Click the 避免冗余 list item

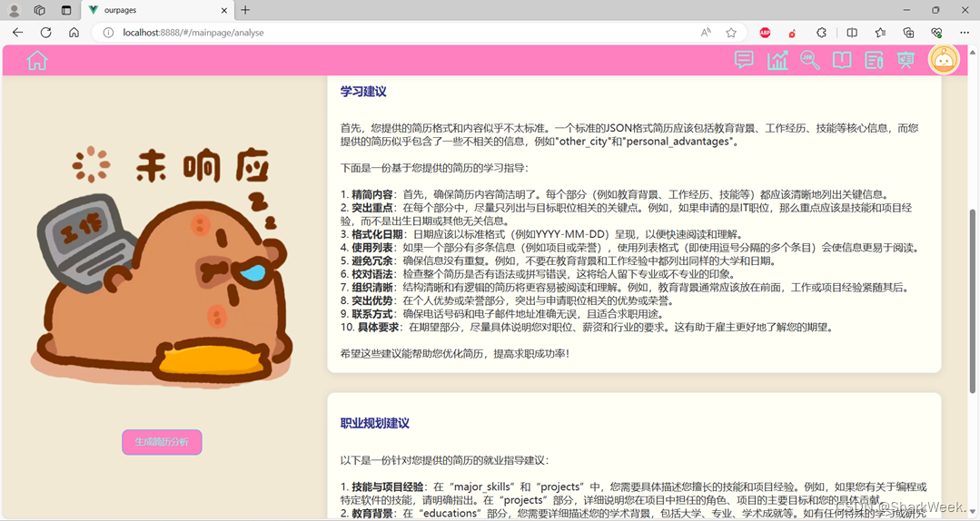tap(559, 260)
